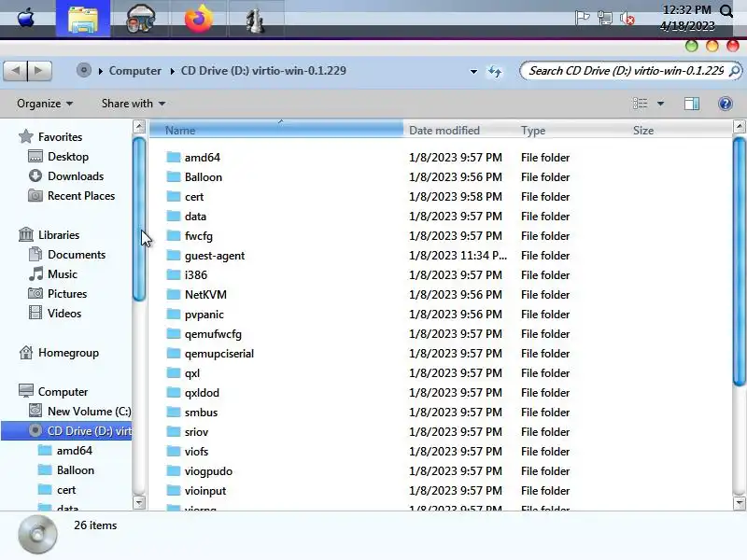
Task: Sort by the Name column header
Action: pyautogui.click(x=276, y=130)
